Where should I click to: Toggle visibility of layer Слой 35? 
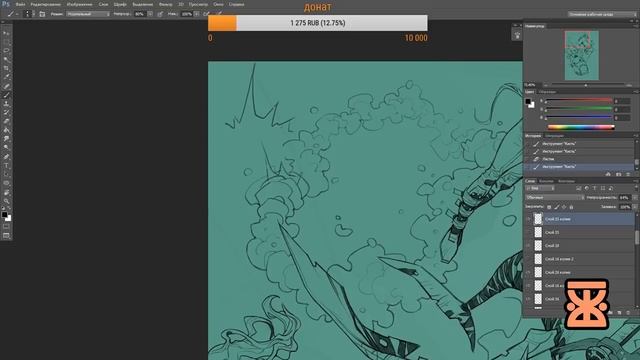[528, 232]
